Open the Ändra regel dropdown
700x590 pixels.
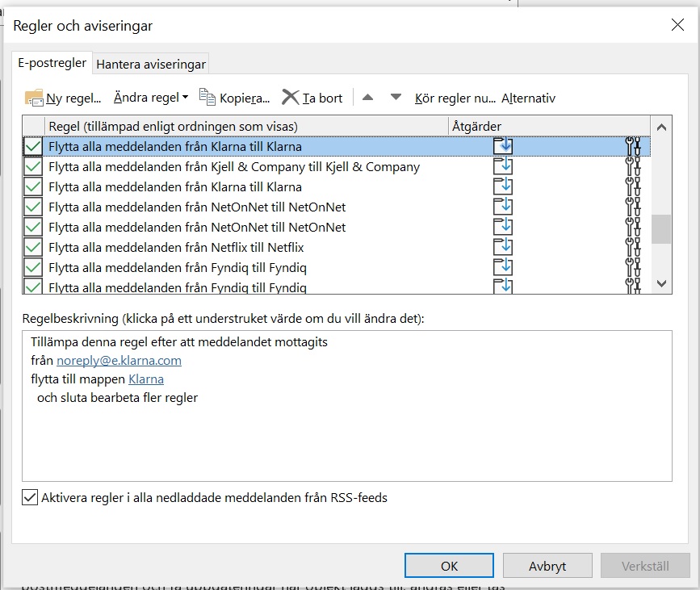(150, 98)
